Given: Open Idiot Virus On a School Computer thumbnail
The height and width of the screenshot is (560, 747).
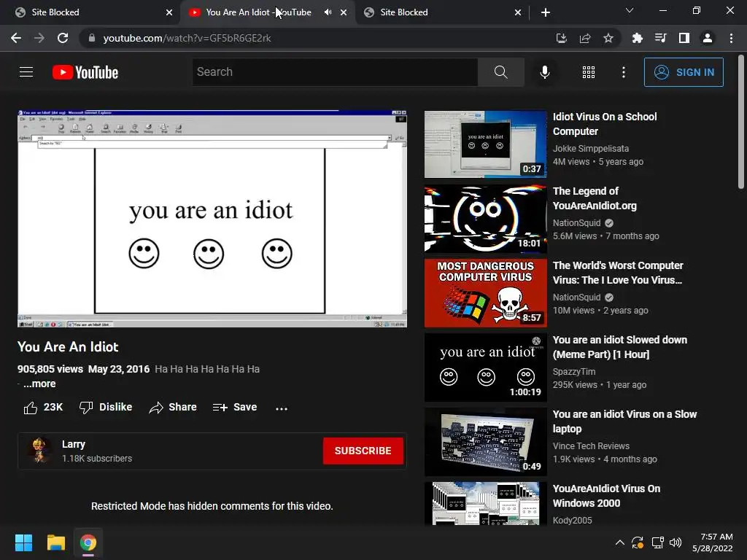Looking at the screenshot, I should pos(485,144).
